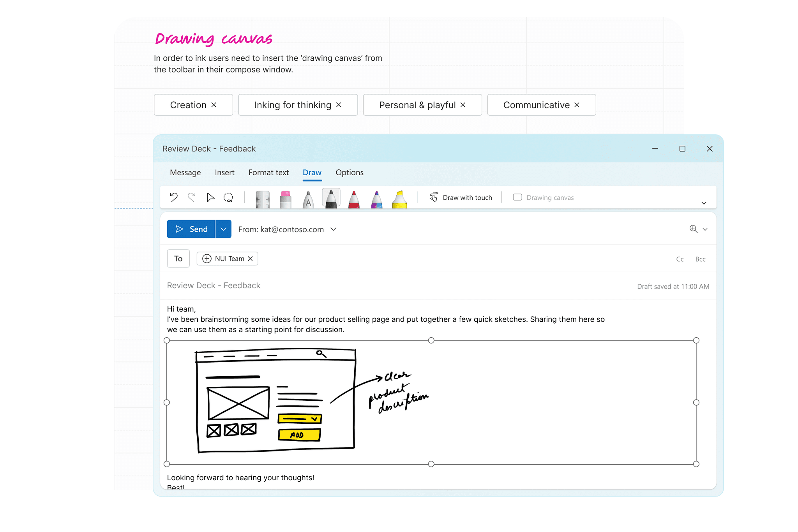Click the Redo arrow icon
Screen dimensions: 798x532
click(191, 197)
